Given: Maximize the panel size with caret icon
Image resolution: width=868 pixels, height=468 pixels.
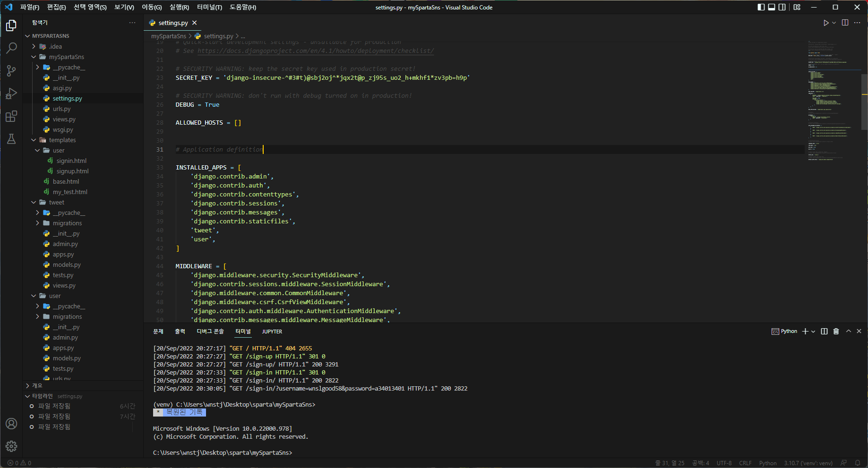Looking at the screenshot, I should (849, 332).
